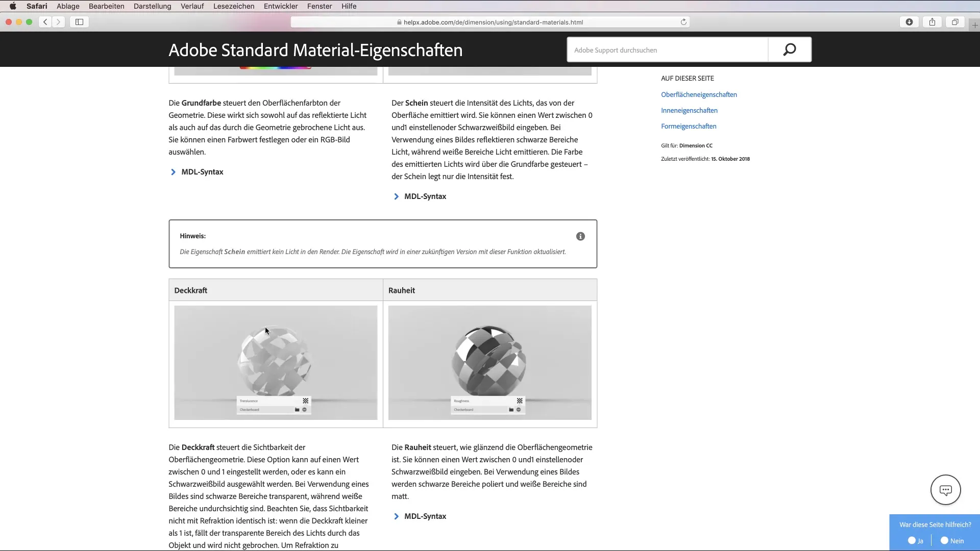Open the Safari menu
The height and width of the screenshot is (551, 980).
[x=37, y=6]
